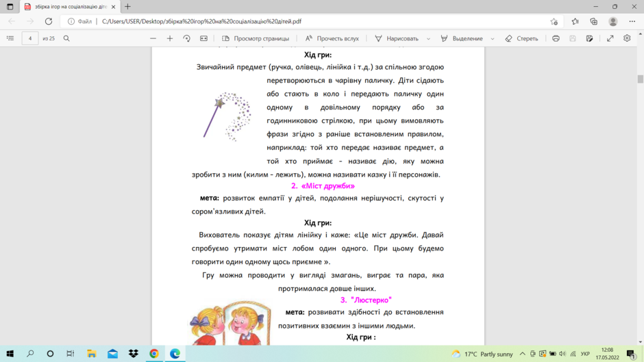This screenshot has width=644, height=362.
Task: Expand the Нарисовать dropdown arrow
Action: [428, 38]
